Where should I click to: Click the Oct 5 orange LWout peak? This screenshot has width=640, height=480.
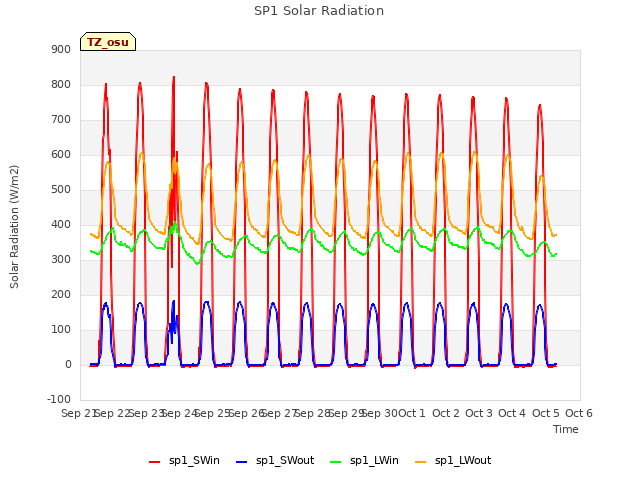tap(542, 176)
